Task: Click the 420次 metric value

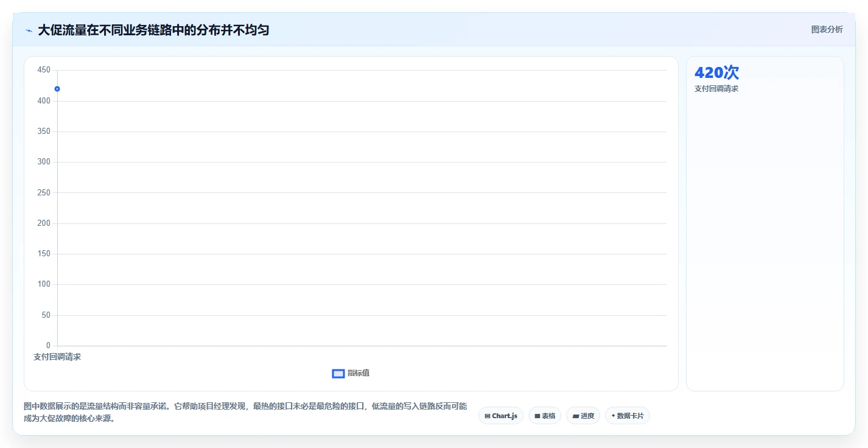Action: pos(716,72)
